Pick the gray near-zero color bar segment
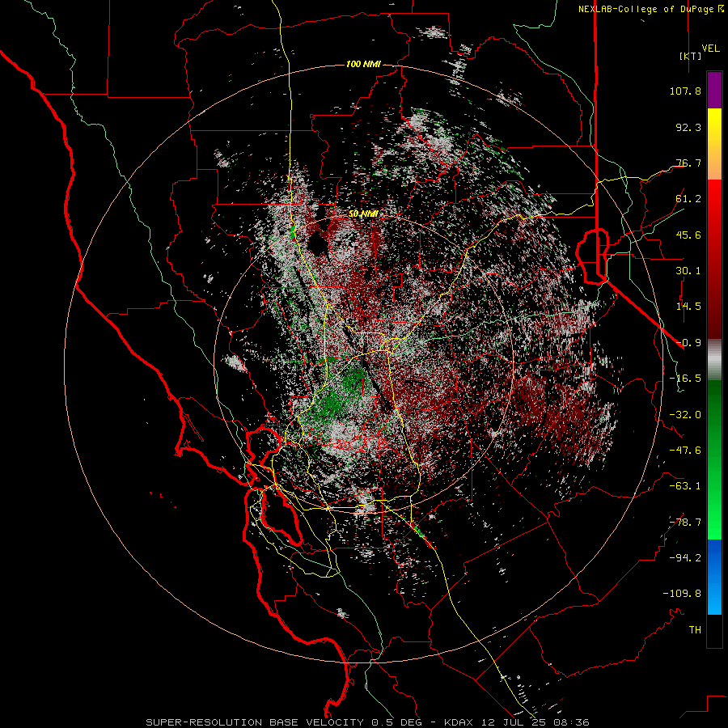 714,360
